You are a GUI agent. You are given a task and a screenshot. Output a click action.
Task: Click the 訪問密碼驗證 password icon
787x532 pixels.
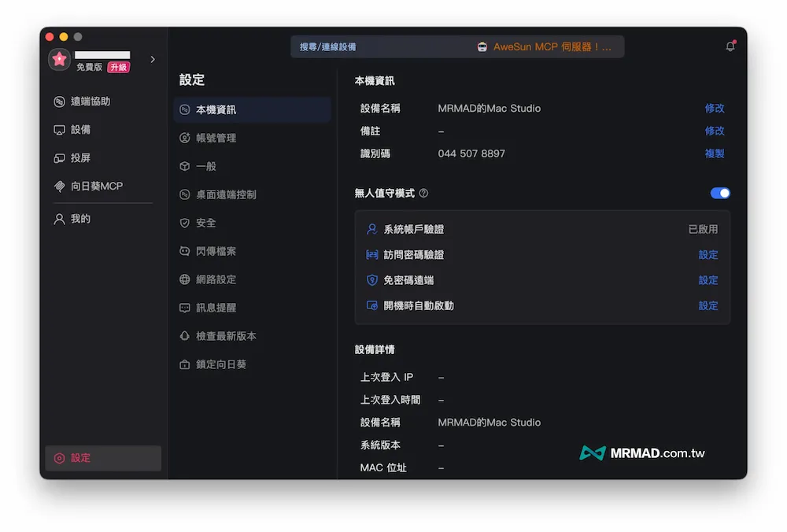coord(372,255)
